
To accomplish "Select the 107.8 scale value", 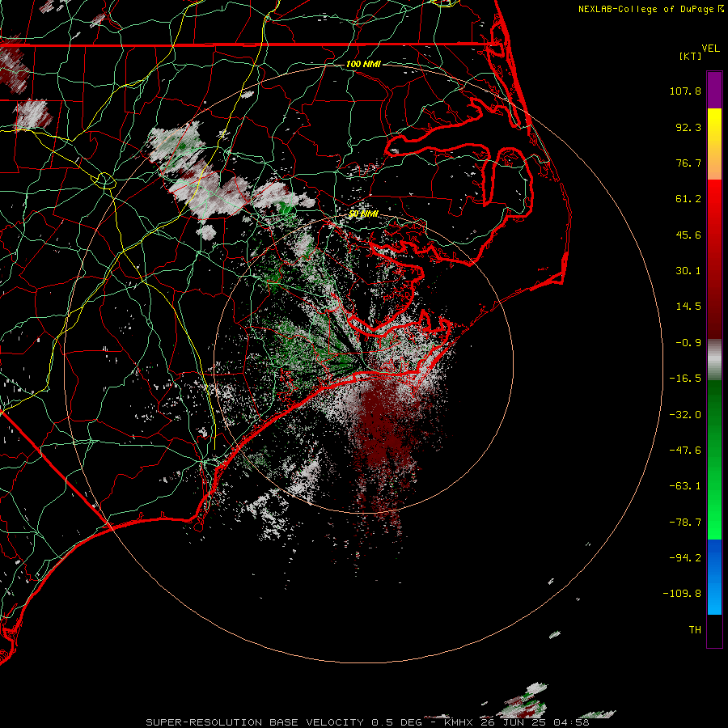I will tap(685, 91).
